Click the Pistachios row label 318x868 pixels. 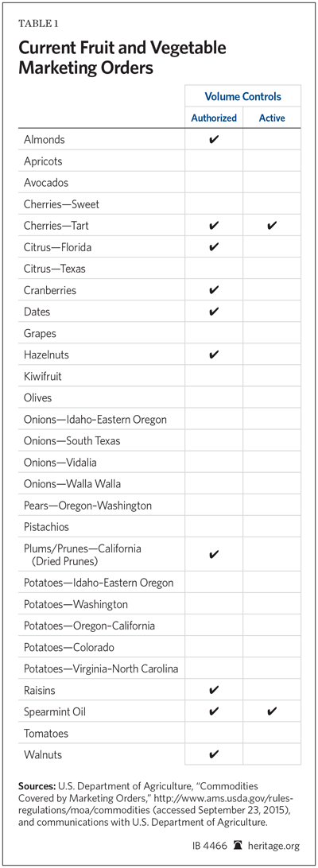(47, 526)
